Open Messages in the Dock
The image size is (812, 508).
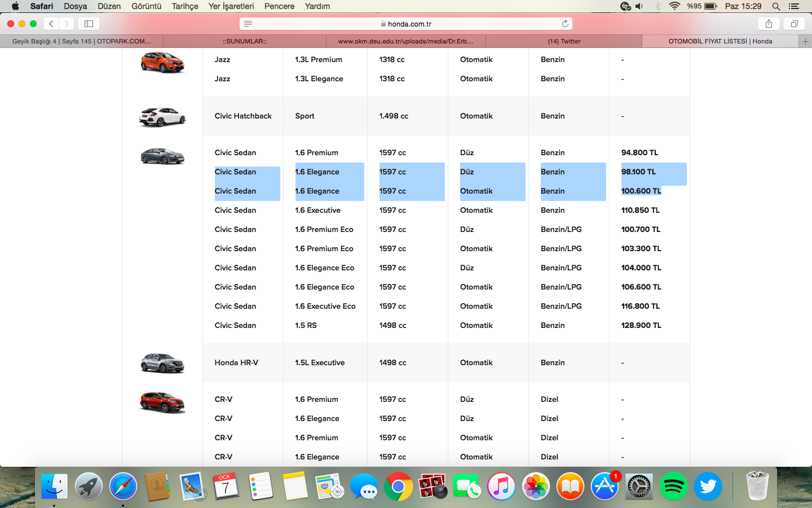pos(364,486)
